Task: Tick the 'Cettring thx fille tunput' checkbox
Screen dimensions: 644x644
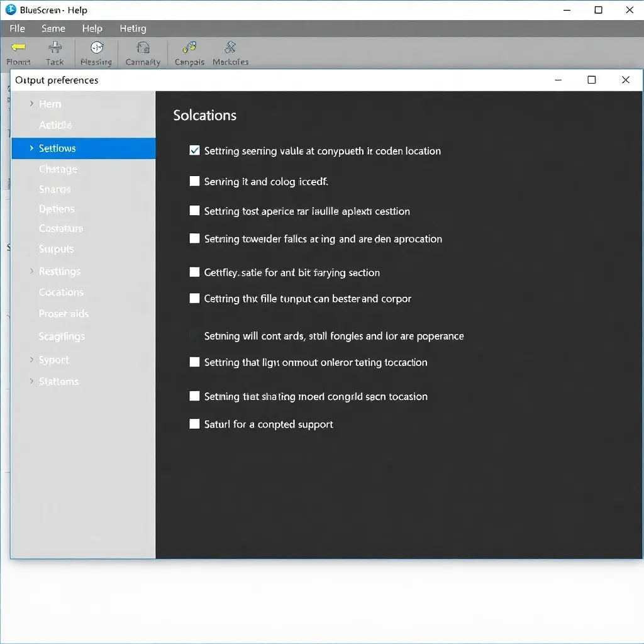Action: point(194,298)
